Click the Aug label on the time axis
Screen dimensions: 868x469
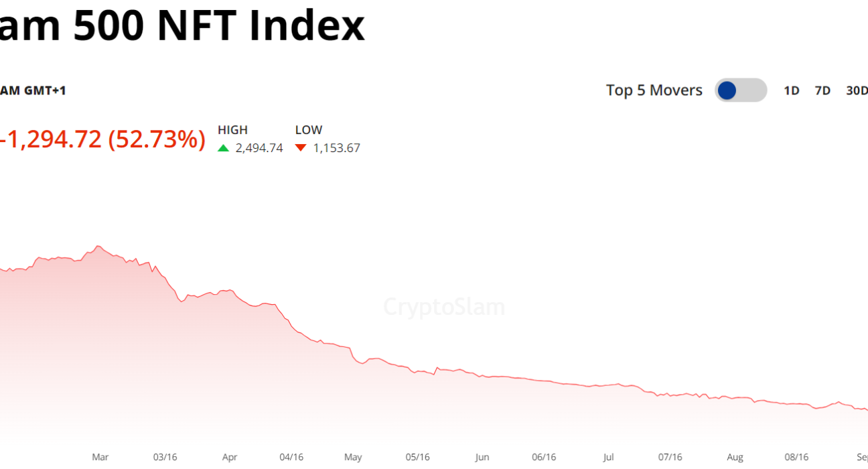tap(735, 457)
